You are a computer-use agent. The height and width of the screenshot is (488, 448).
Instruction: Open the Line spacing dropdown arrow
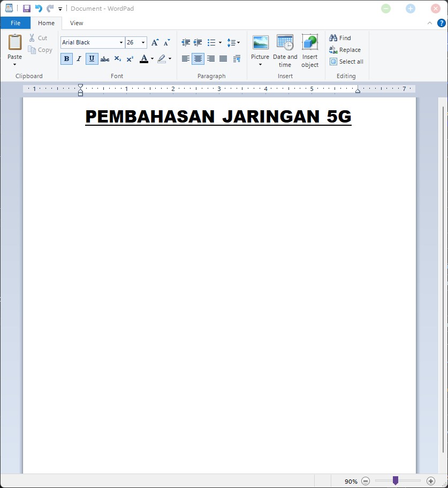pyautogui.click(x=239, y=42)
